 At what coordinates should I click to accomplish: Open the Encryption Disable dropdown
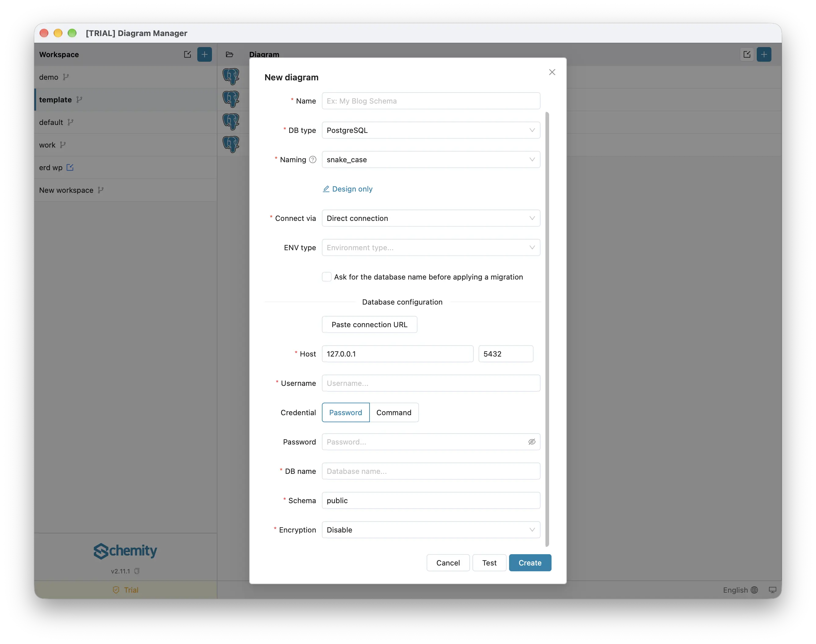point(431,530)
